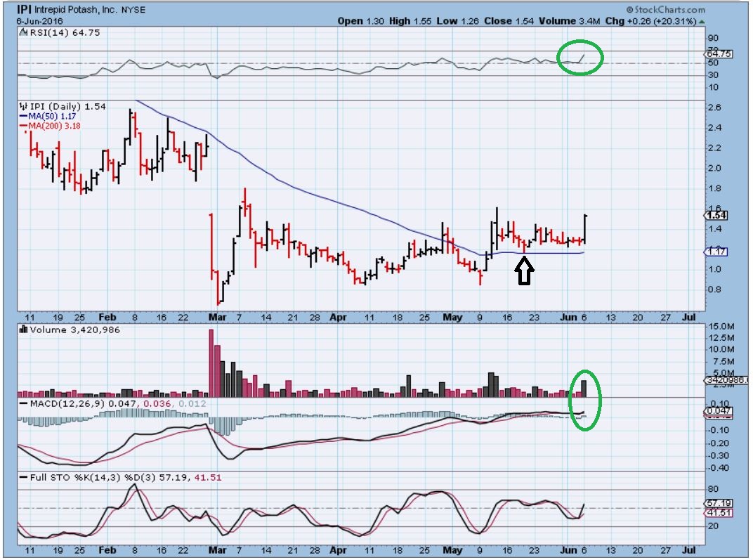Click the Low 1.26 value
Image resolution: width=753 pixels, height=560 pixels.
coord(457,21)
